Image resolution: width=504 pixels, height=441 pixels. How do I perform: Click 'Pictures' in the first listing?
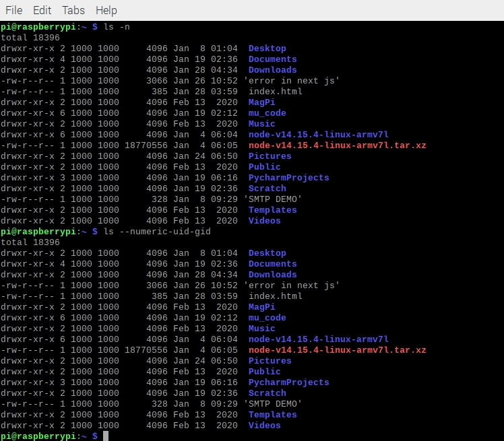click(x=270, y=156)
